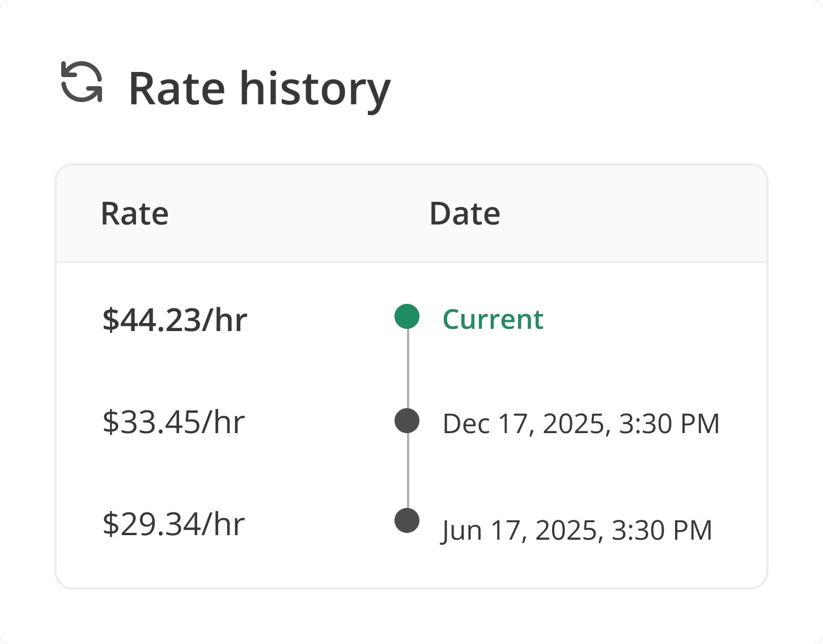Click timeline line between Dec 17 and Jun 17 dots

point(408,471)
